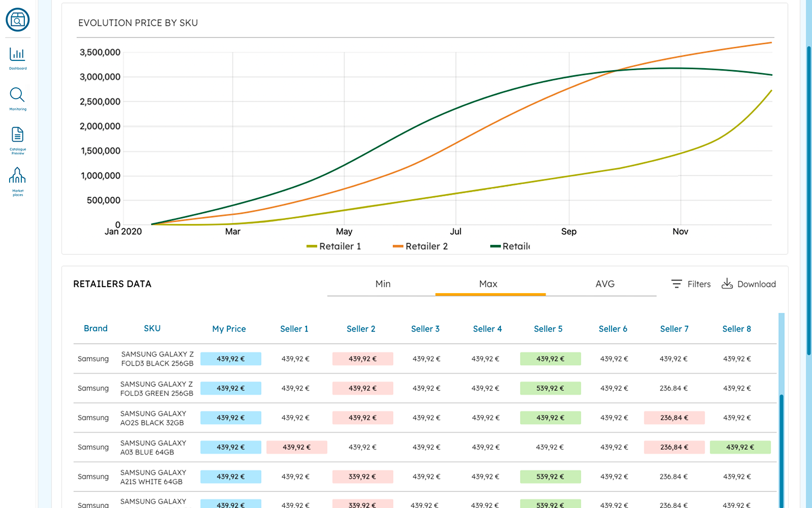Click My Price cell for FOLD3 BLACK
This screenshot has height=508, width=812.
click(231, 359)
